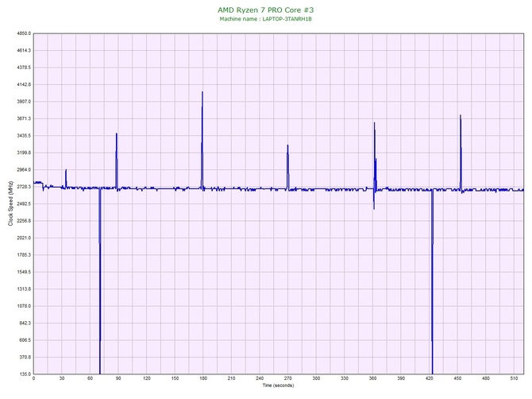
Task: Click the 150 tick on time axis
Action: pyautogui.click(x=175, y=378)
